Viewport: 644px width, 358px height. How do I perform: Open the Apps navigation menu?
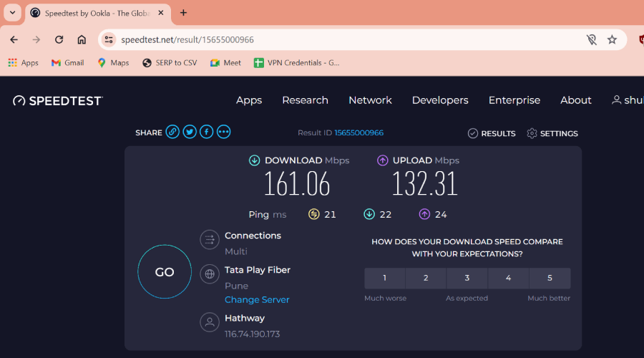point(249,100)
